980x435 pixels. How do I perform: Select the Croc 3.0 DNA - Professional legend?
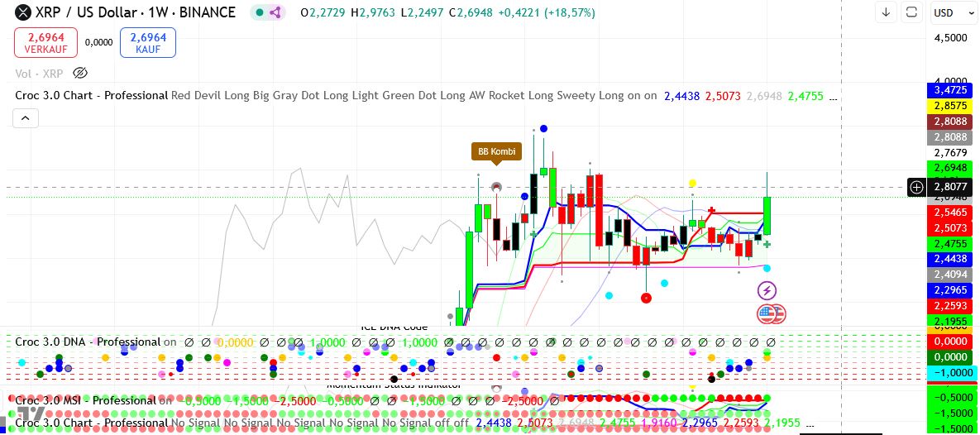click(88, 342)
